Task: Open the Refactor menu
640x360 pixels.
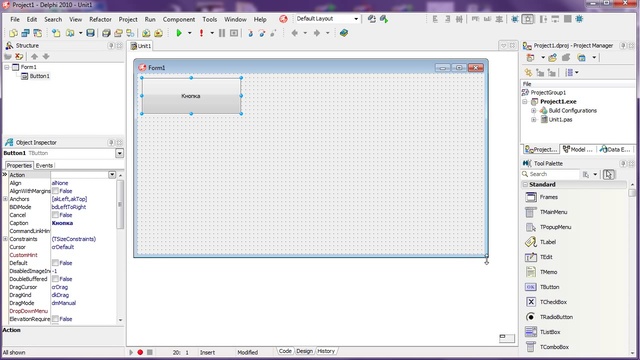Action: [100, 19]
